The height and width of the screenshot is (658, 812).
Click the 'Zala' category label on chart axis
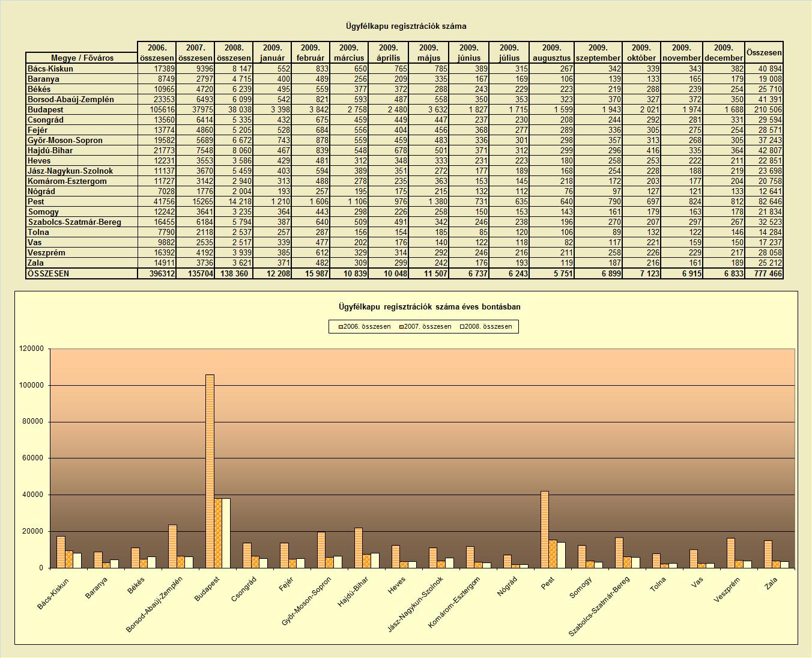(x=771, y=583)
